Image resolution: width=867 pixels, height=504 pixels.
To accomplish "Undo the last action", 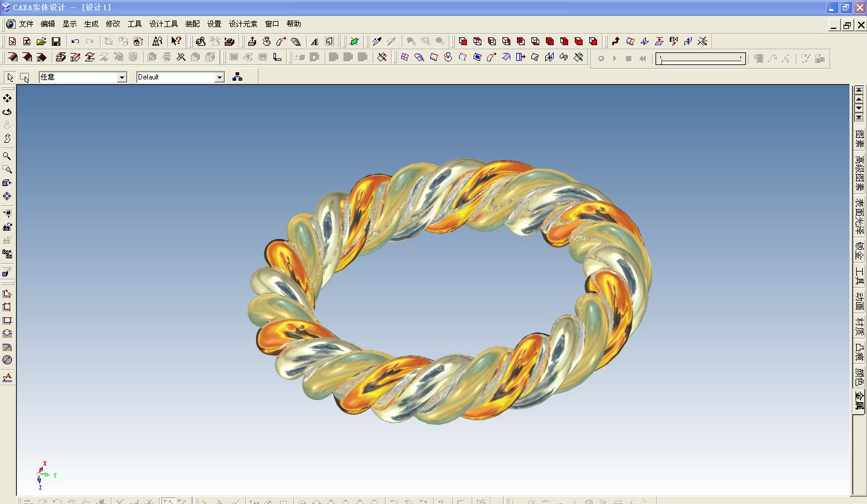I will tap(75, 42).
